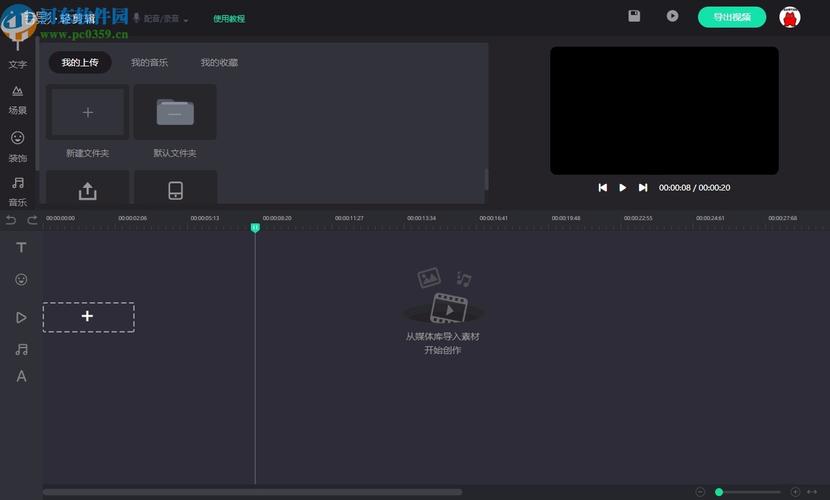Click the black video preview area
830x500 pixels.
click(664, 110)
